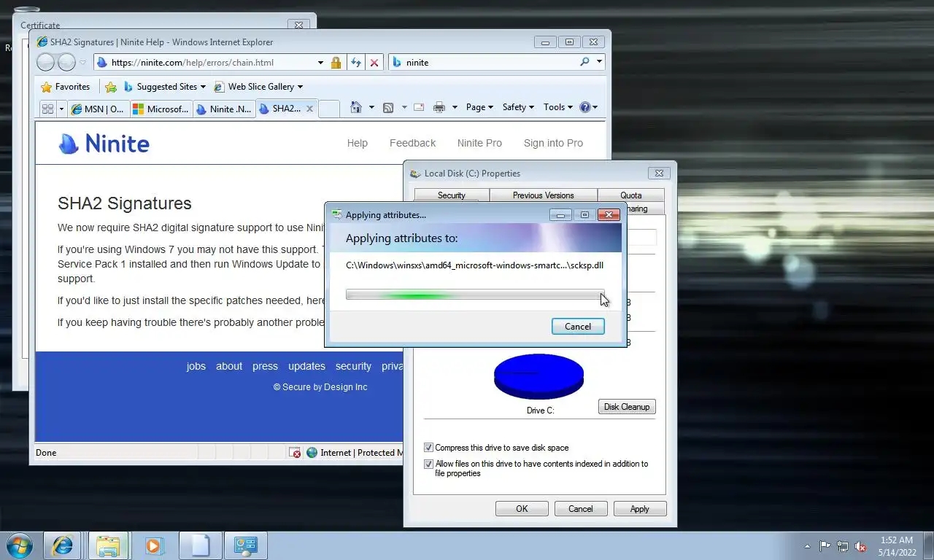Viewport: 934px width, 560px height.
Task: Expand the Web Slice Gallery dropdown
Action: (x=301, y=87)
